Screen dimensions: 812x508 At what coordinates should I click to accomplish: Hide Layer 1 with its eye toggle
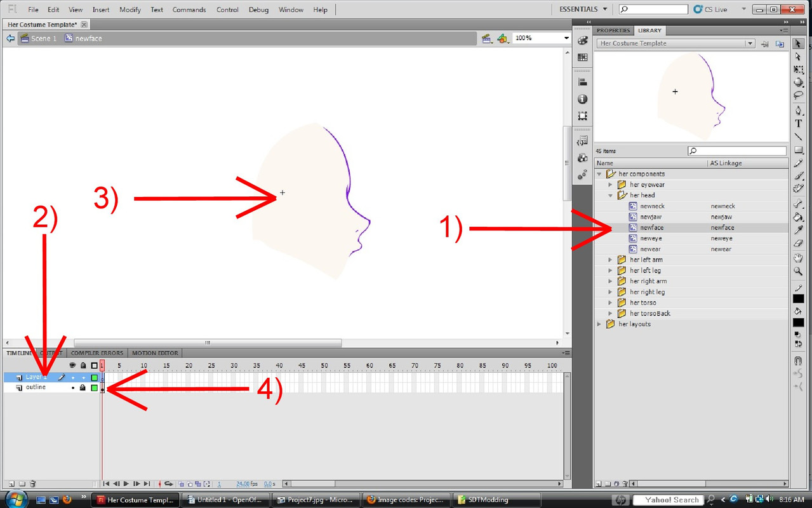pyautogui.click(x=73, y=377)
